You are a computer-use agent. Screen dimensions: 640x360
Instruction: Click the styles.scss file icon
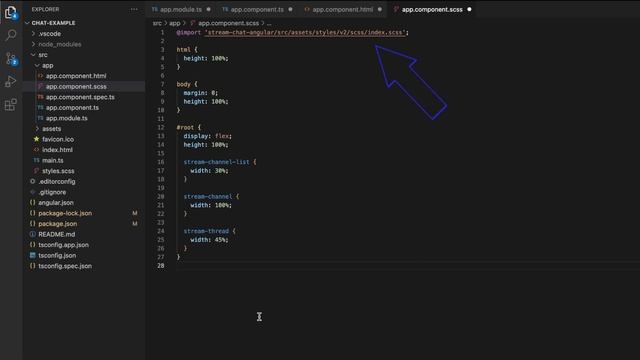point(36,171)
